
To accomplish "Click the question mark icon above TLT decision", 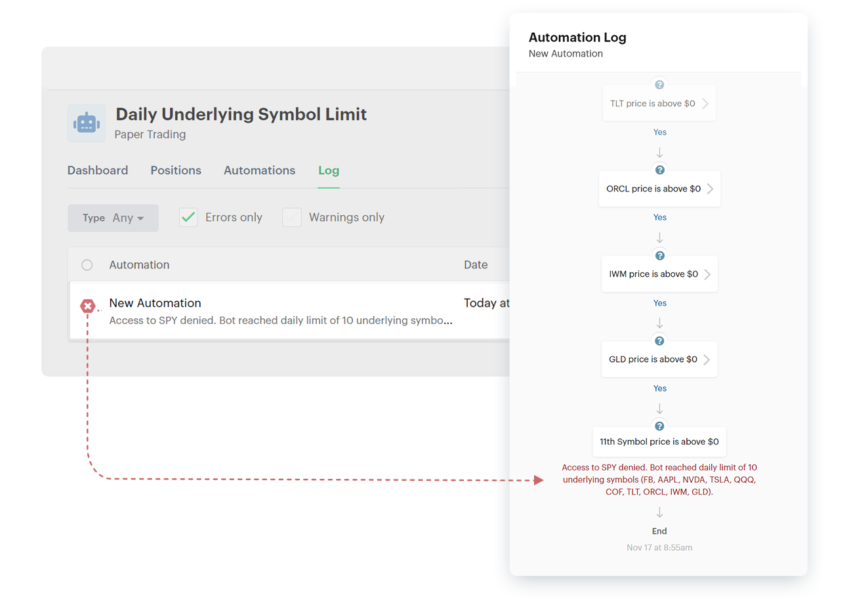I will [x=659, y=85].
